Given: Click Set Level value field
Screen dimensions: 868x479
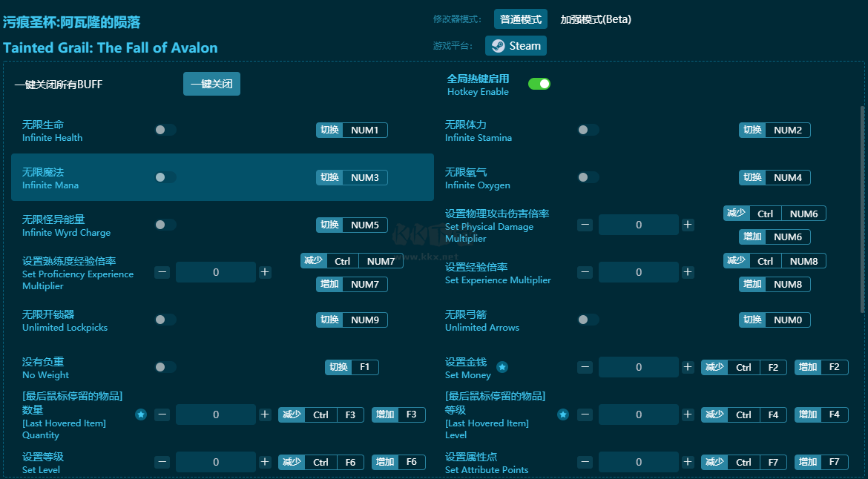Looking at the screenshot, I should [x=216, y=462].
